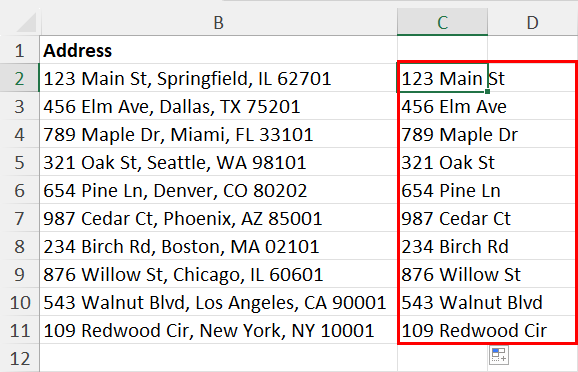Select row 9 header

pyautogui.click(x=20, y=274)
